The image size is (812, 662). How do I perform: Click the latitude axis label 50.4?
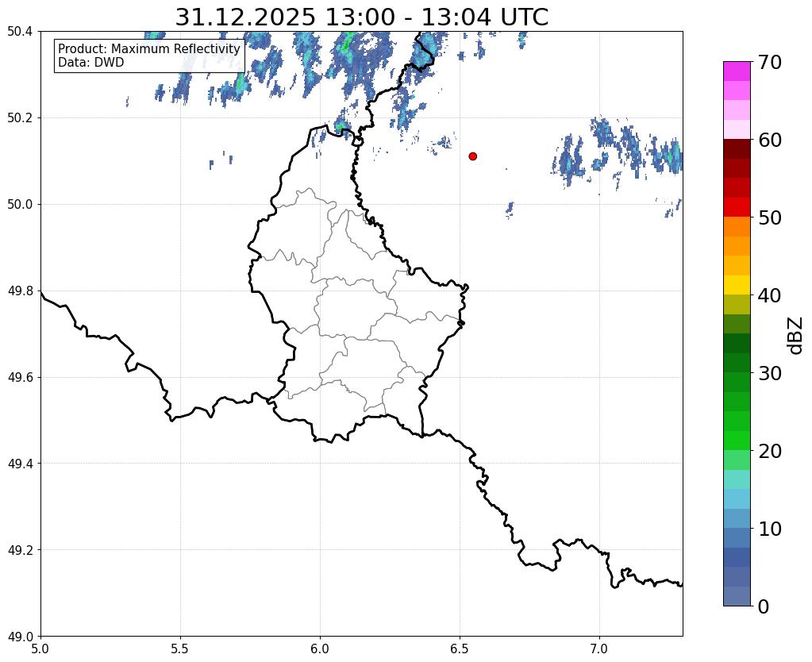click(20, 32)
